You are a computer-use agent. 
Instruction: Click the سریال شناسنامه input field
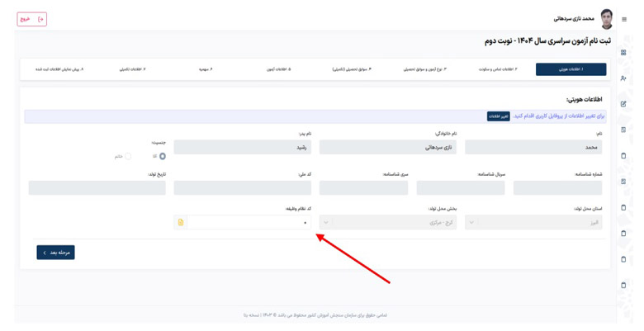(461, 187)
